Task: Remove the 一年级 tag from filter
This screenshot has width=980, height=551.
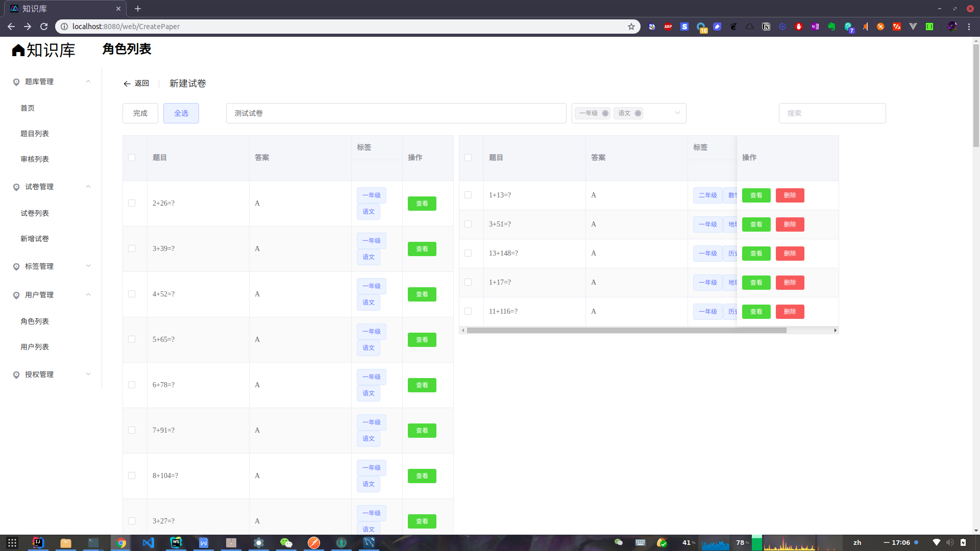Action: point(605,113)
